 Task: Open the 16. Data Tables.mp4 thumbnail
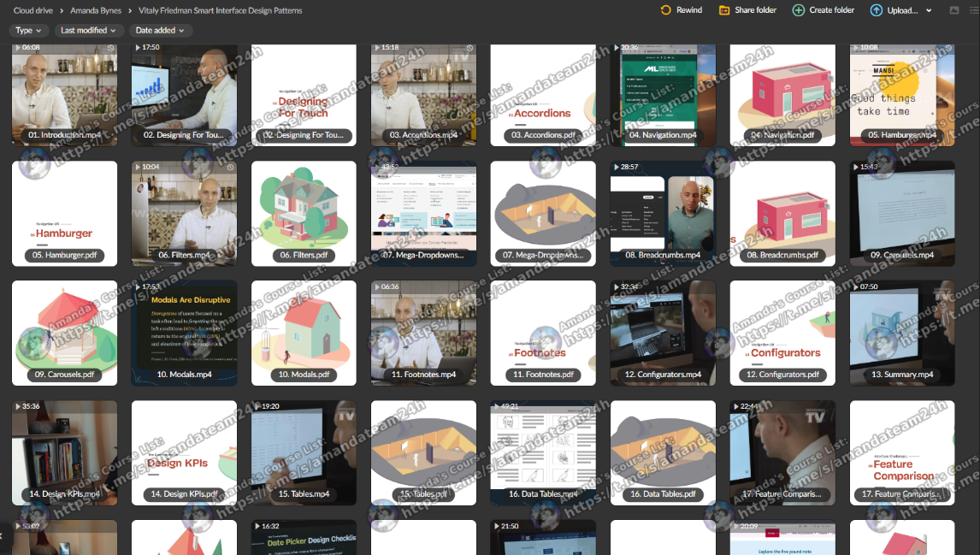(543, 452)
